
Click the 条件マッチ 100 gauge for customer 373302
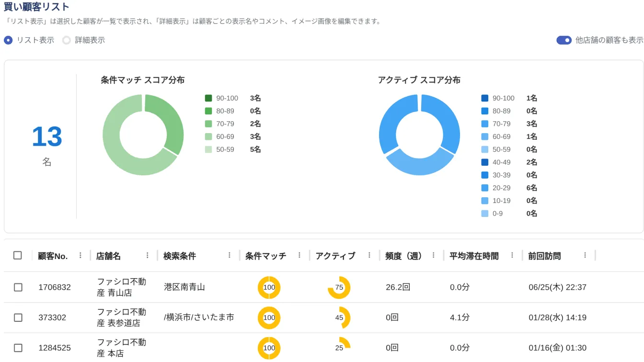269,317
